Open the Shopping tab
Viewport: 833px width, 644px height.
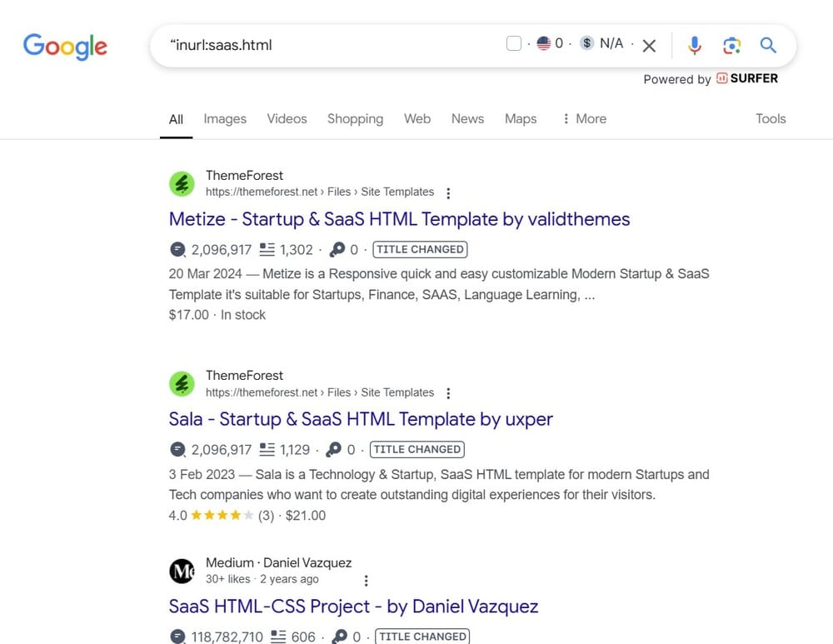[x=355, y=118]
